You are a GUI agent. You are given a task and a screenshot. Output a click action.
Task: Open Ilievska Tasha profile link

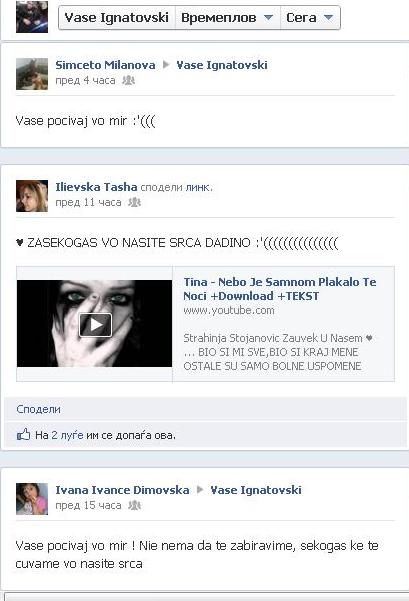pos(96,187)
